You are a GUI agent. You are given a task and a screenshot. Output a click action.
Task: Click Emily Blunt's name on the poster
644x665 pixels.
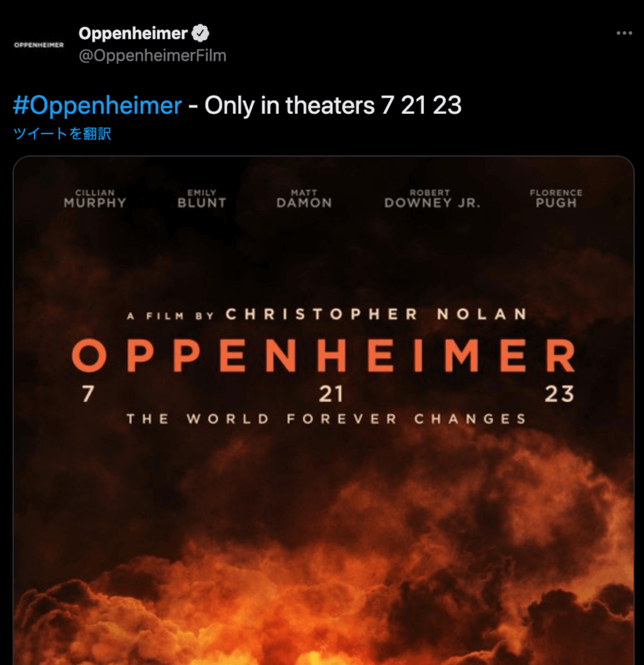[x=202, y=199]
